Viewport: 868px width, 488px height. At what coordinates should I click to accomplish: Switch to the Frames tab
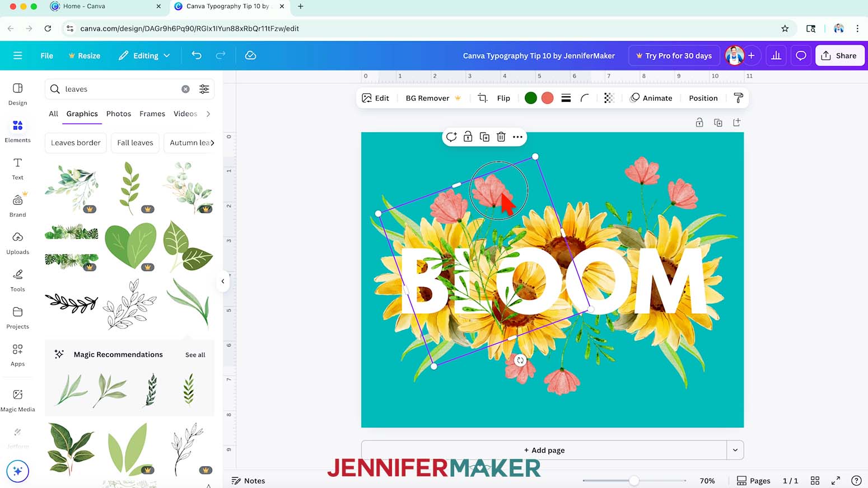(x=152, y=114)
